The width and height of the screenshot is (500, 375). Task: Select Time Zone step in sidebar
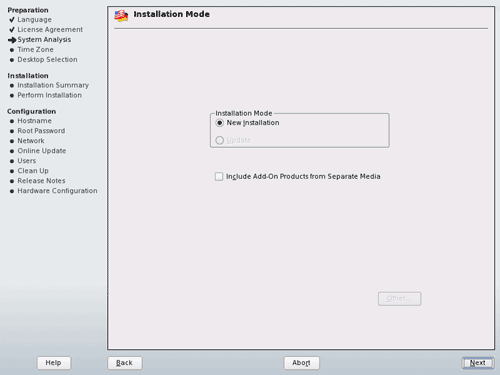coord(35,50)
